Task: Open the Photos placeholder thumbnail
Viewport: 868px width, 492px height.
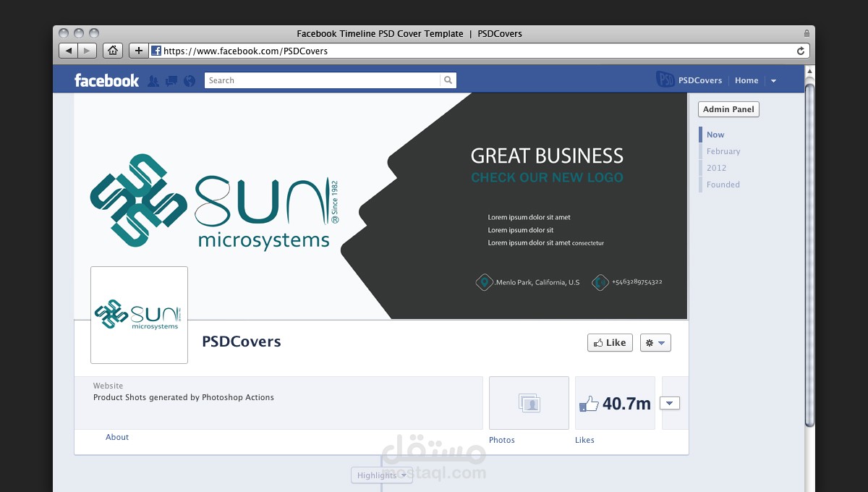Action: tap(529, 403)
